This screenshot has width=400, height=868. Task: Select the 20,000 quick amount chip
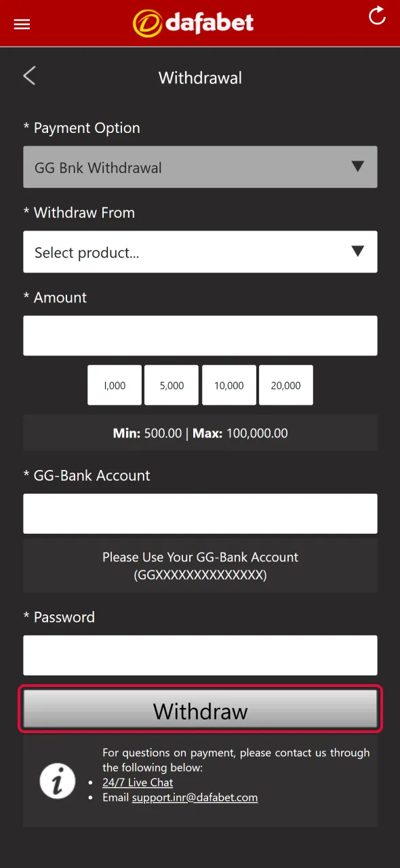pos(285,385)
